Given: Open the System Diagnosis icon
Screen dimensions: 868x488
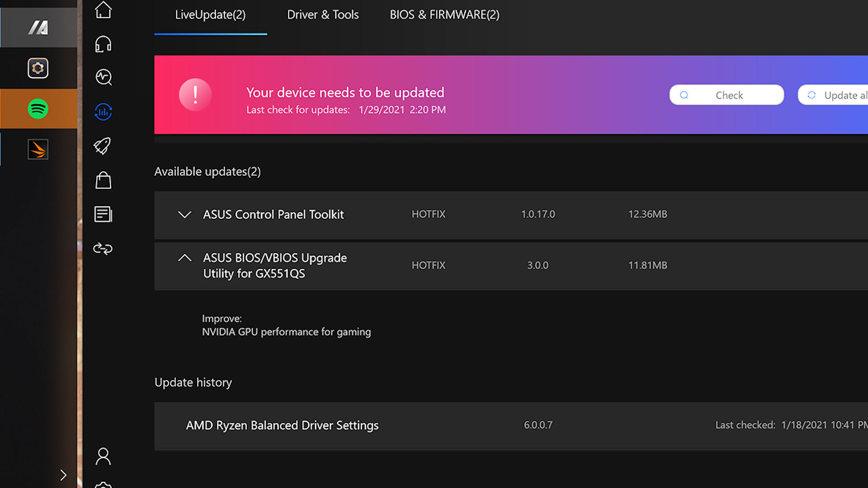Looking at the screenshot, I should [x=104, y=77].
